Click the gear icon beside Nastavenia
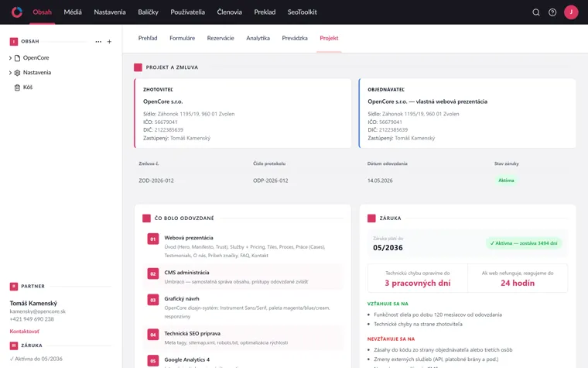The width and height of the screenshot is (588, 368). (x=17, y=73)
